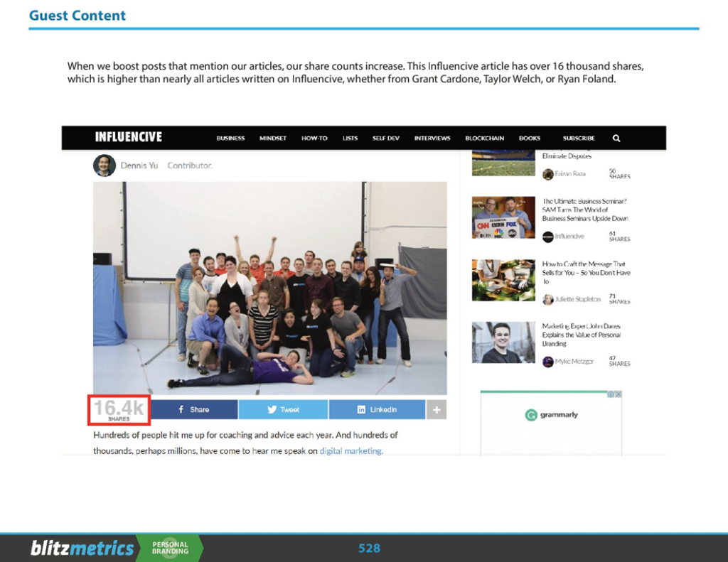The image size is (728, 562).
Task: Share the article on Facebook
Action: point(194,409)
